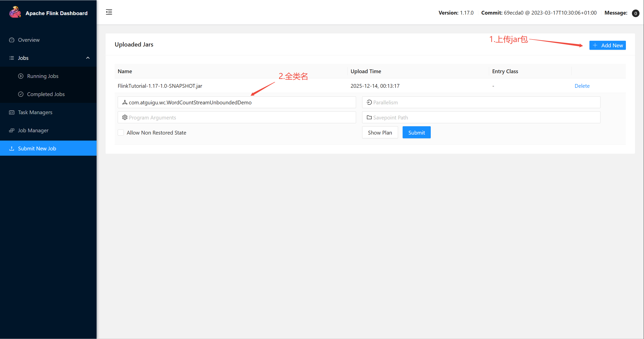This screenshot has width=644, height=339.
Task: Click the Show Plan button
Action: pyautogui.click(x=380, y=133)
